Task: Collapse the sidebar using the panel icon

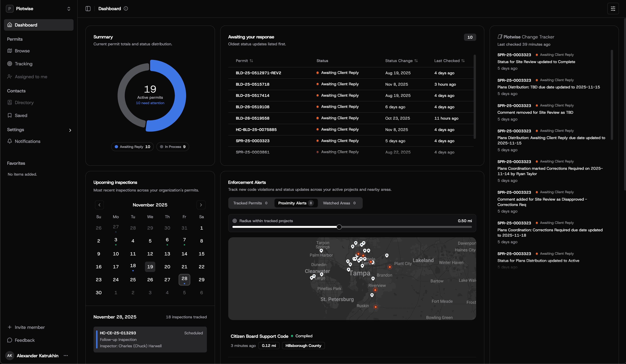Action: 88,8
